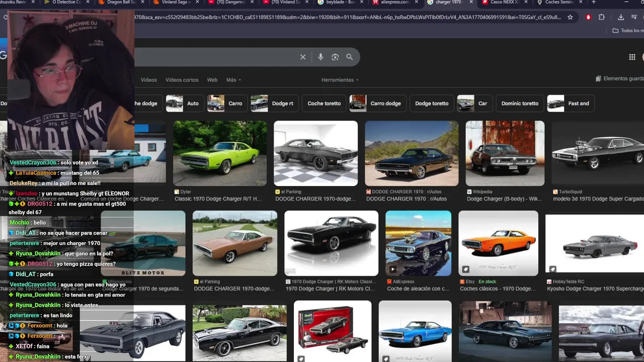The height and width of the screenshot is (362, 644).
Task: Open '1970 Dodge Charger | RK Motors Cl...' link
Action: click(x=330, y=289)
